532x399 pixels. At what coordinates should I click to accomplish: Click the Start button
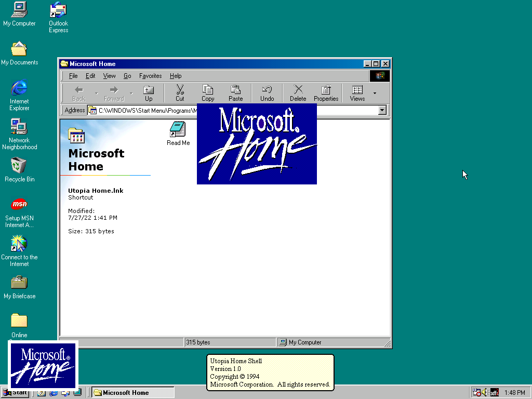15,393
